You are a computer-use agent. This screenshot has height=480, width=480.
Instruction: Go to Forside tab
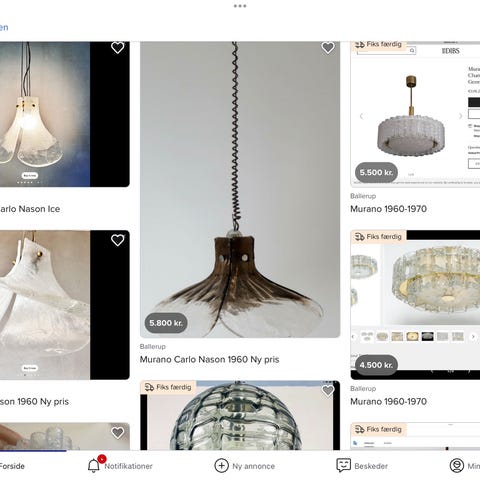[x=12, y=466]
